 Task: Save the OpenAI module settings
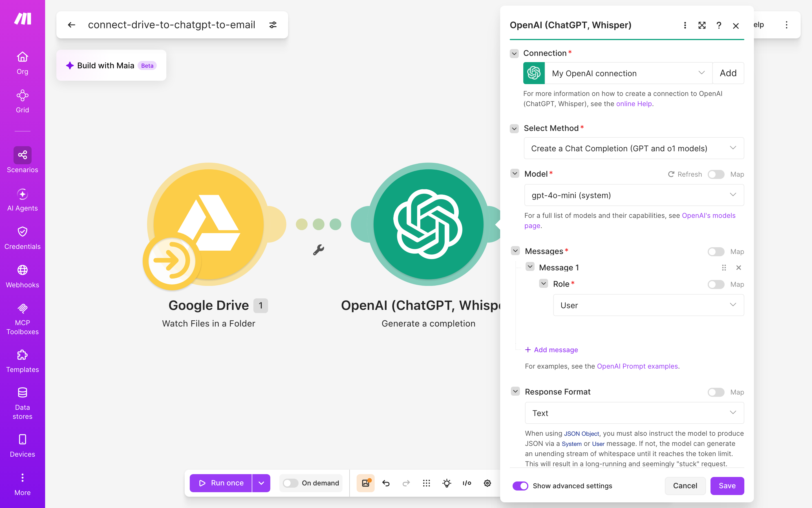click(727, 486)
